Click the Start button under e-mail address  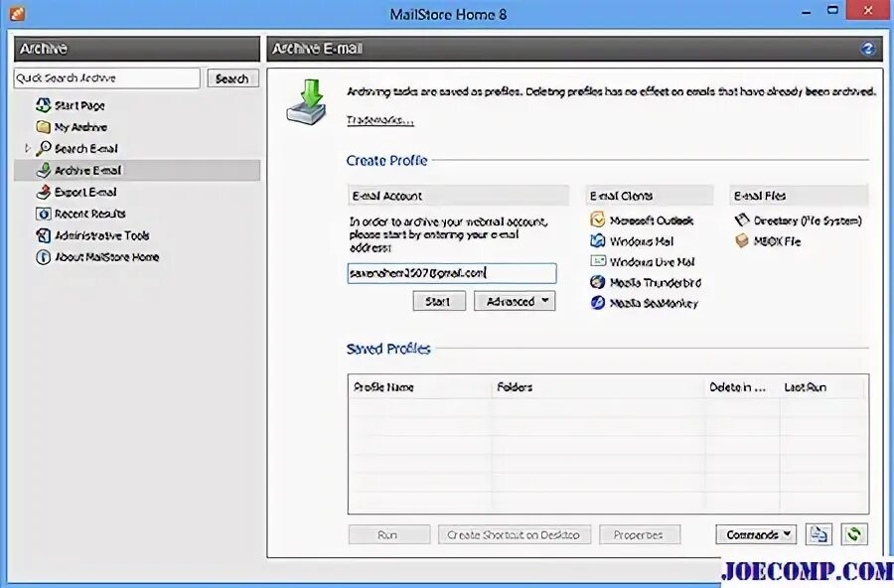(x=438, y=301)
